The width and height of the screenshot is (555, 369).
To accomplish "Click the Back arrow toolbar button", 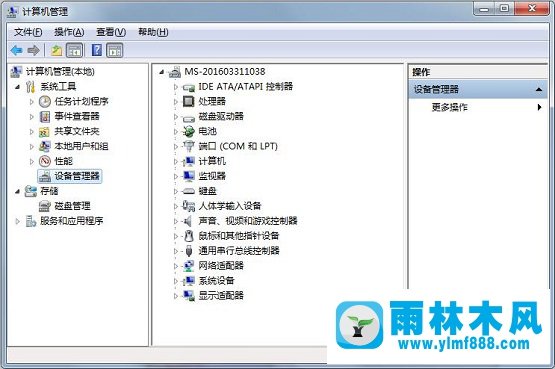I will tap(17, 51).
